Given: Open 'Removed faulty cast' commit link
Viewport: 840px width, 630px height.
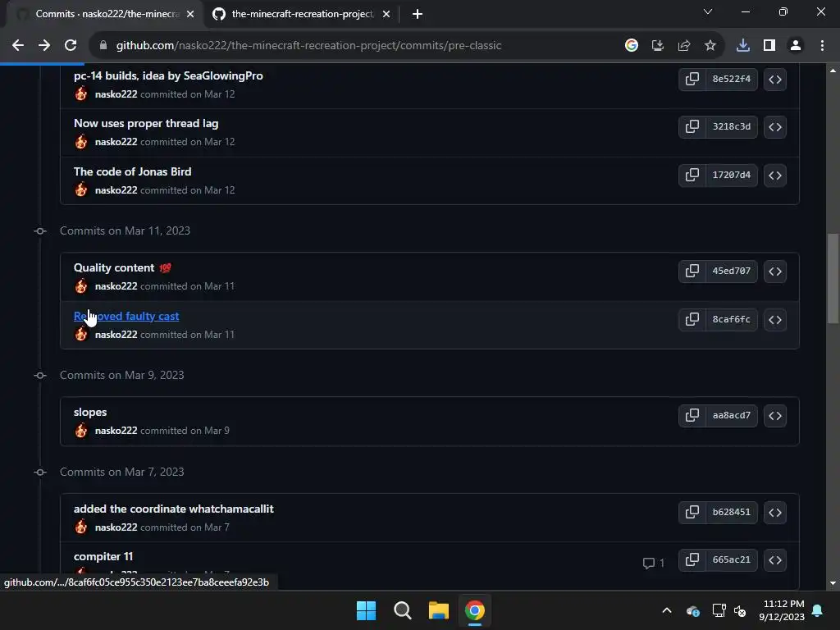Looking at the screenshot, I should pos(126,316).
